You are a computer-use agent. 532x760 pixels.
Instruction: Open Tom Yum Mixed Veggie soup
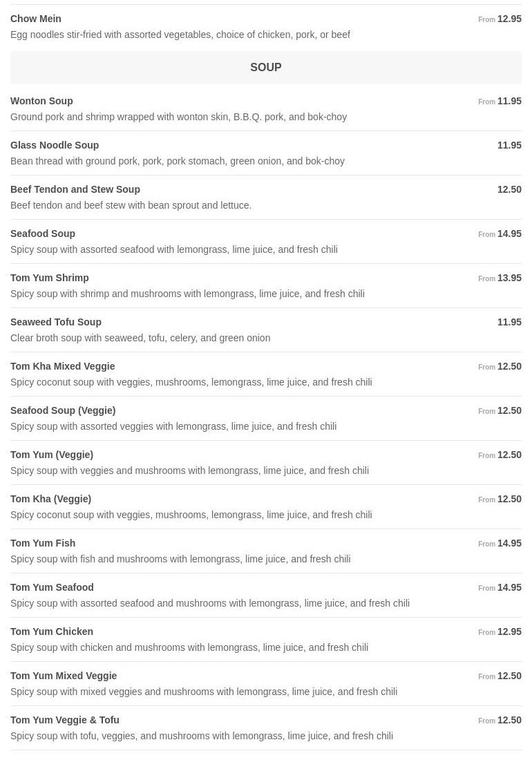pos(64,676)
